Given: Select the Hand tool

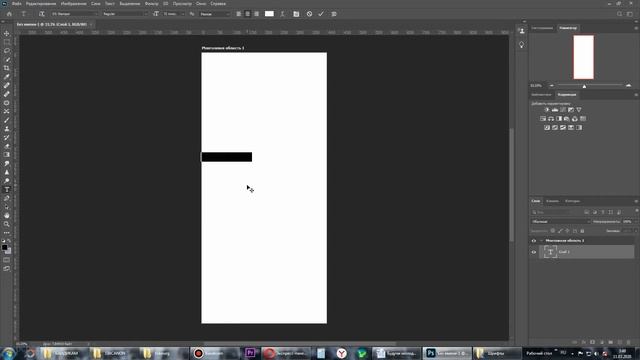Looking at the screenshot, I should pyautogui.click(x=7, y=215).
